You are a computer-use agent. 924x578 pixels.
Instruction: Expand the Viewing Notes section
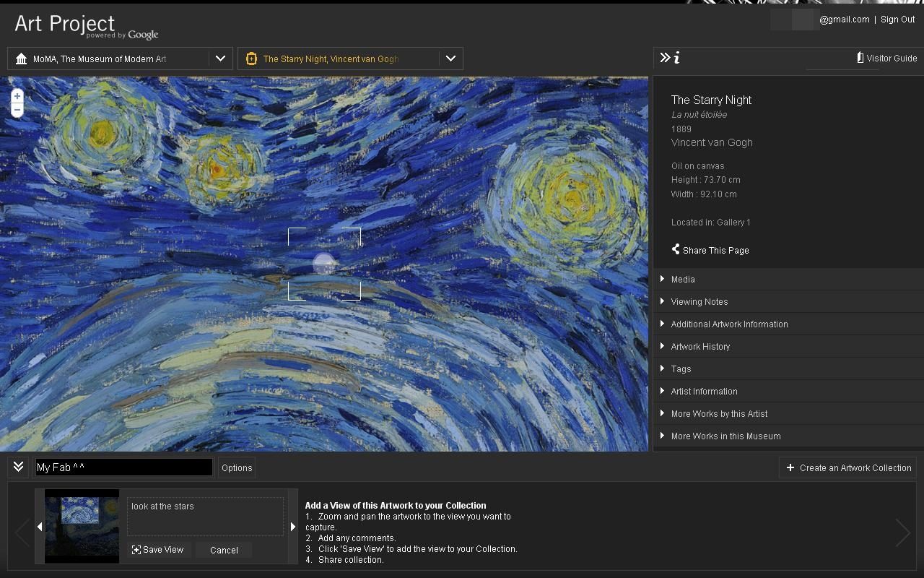788,301
